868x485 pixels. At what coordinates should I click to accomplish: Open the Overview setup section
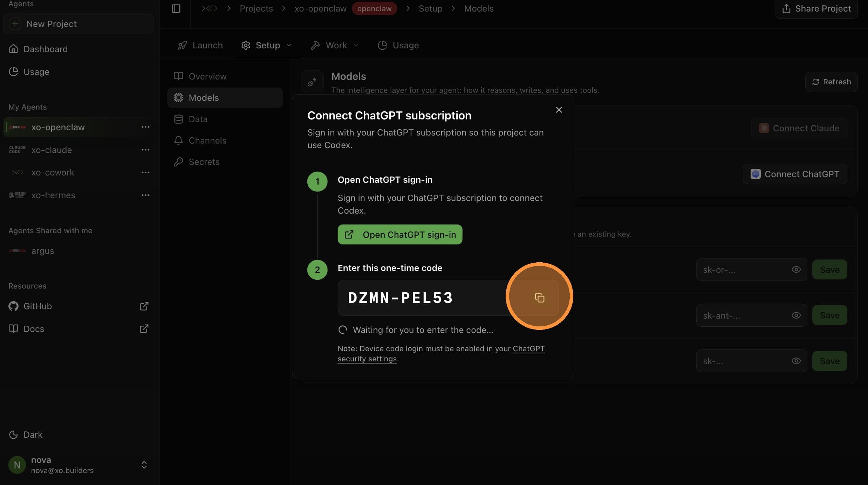tap(225, 76)
